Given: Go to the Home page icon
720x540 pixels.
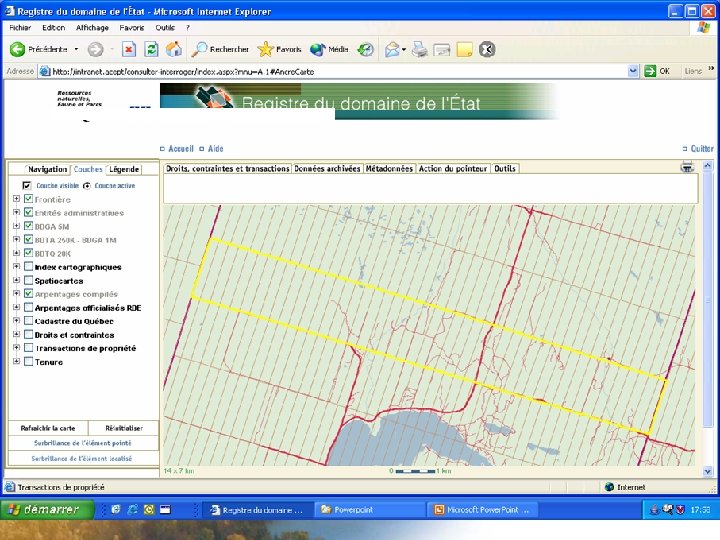Looking at the screenshot, I should click(x=174, y=49).
